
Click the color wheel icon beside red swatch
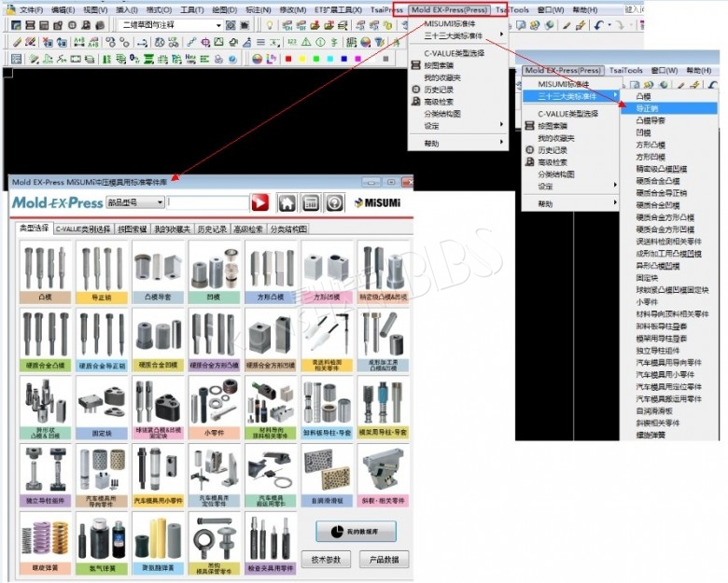[x=257, y=59]
